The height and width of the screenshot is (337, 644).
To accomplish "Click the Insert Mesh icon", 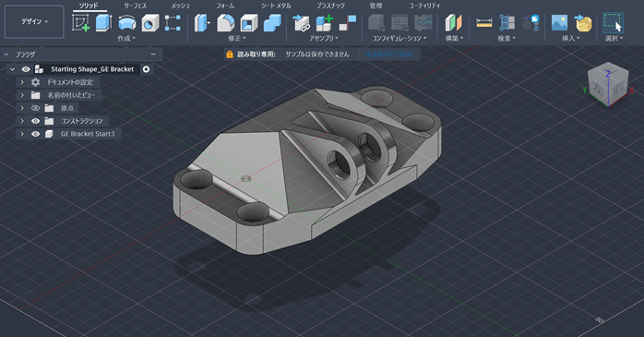I will [583, 23].
